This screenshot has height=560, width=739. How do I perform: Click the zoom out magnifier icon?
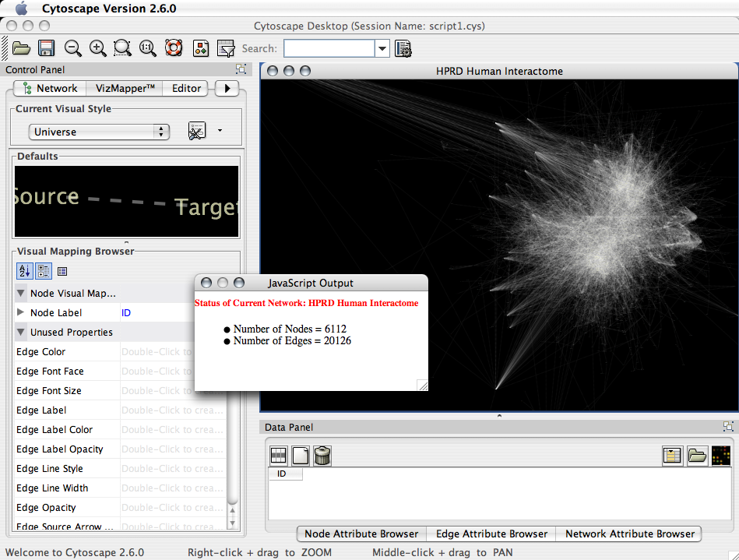coord(73,48)
